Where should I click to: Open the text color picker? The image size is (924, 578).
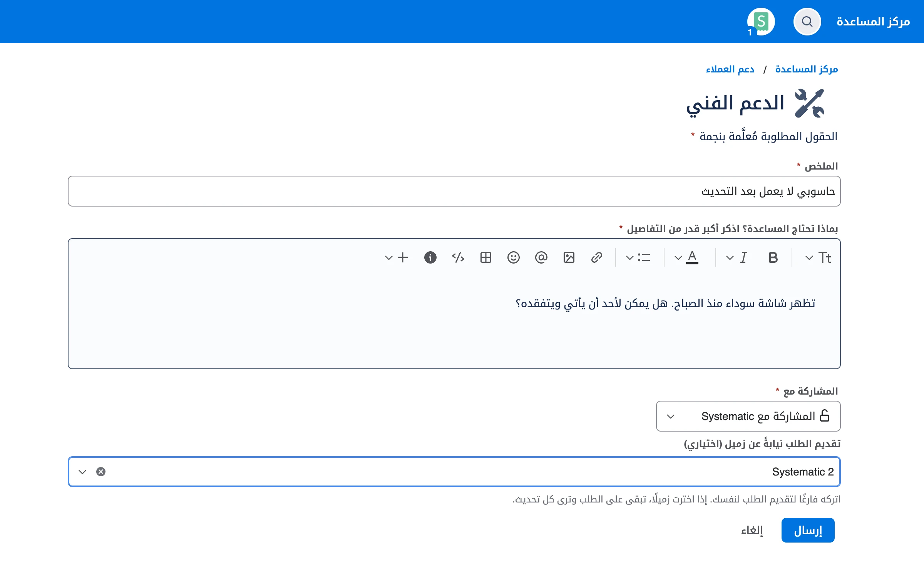click(x=692, y=257)
